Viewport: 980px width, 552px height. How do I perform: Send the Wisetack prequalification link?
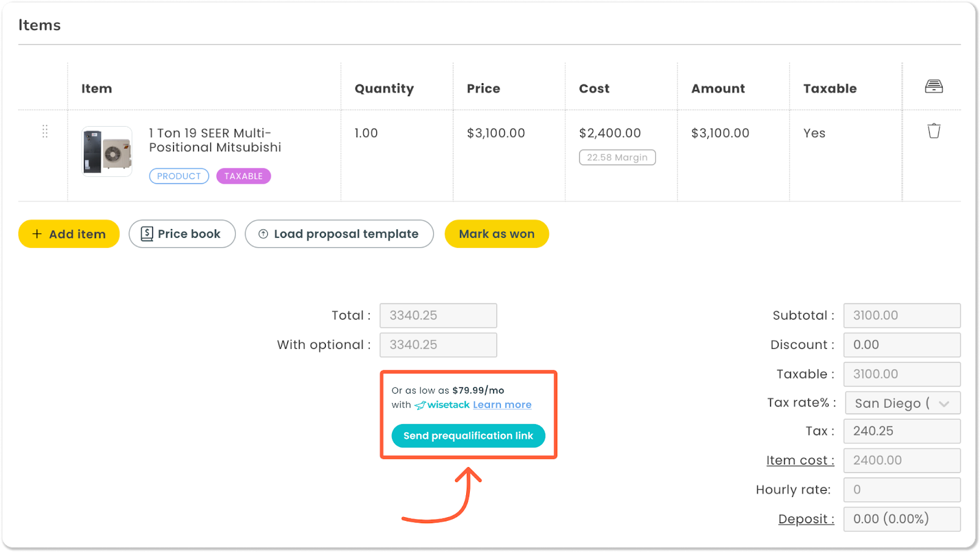469,436
